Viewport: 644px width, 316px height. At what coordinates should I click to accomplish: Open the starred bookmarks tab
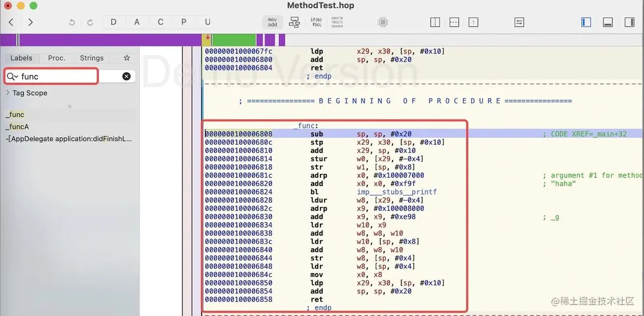pyautogui.click(x=127, y=58)
